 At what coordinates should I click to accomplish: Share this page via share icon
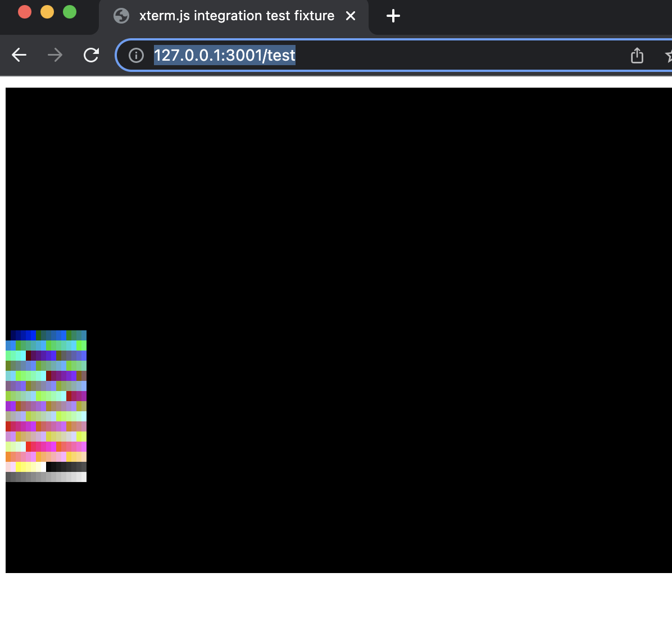point(637,55)
